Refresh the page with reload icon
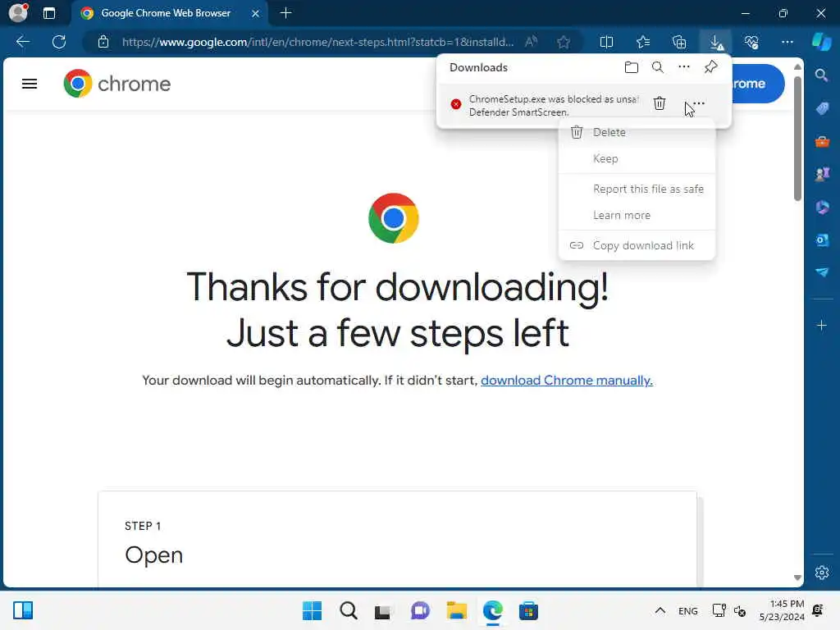This screenshot has height=630, width=840. coord(59,42)
